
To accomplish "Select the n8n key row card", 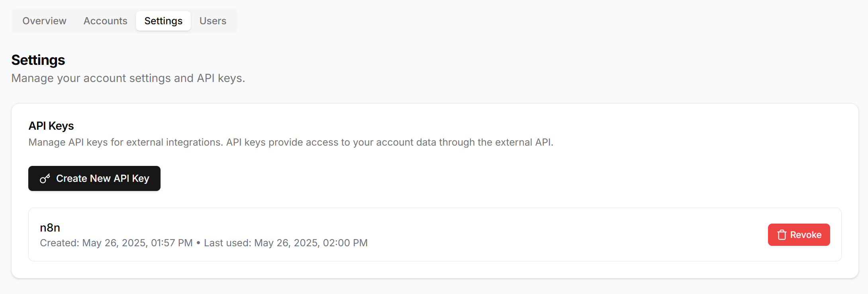I will click(x=435, y=234).
